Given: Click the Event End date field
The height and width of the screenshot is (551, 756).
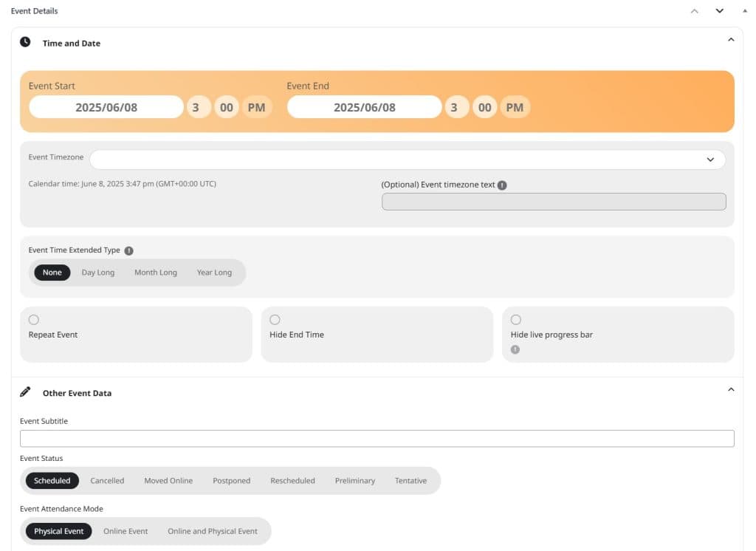Looking at the screenshot, I should [365, 107].
